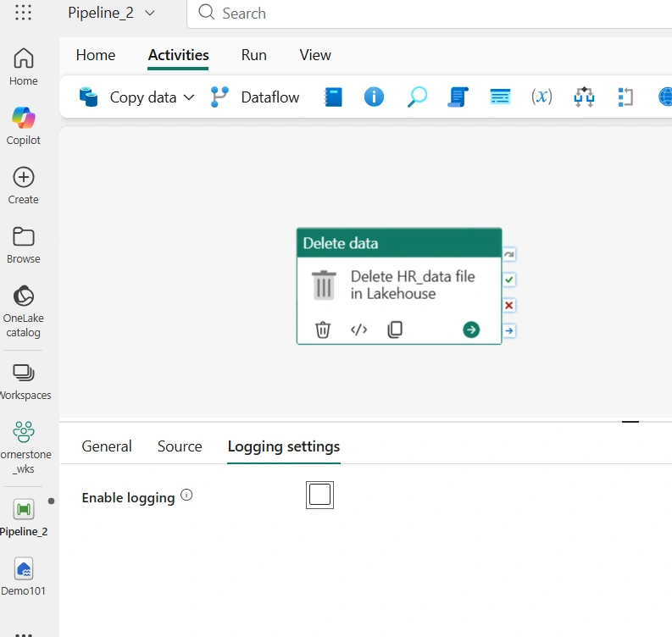Screen dimensions: 672x637
Task: Select the Lookup magnifier activity icon
Action: pyautogui.click(x=417, y=97)
